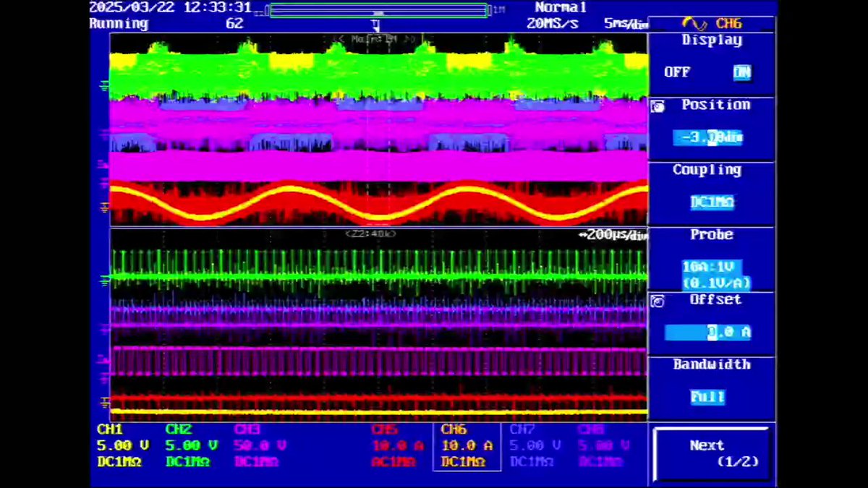
Task: Open the Probe soft key label
Action: point(712,235)
